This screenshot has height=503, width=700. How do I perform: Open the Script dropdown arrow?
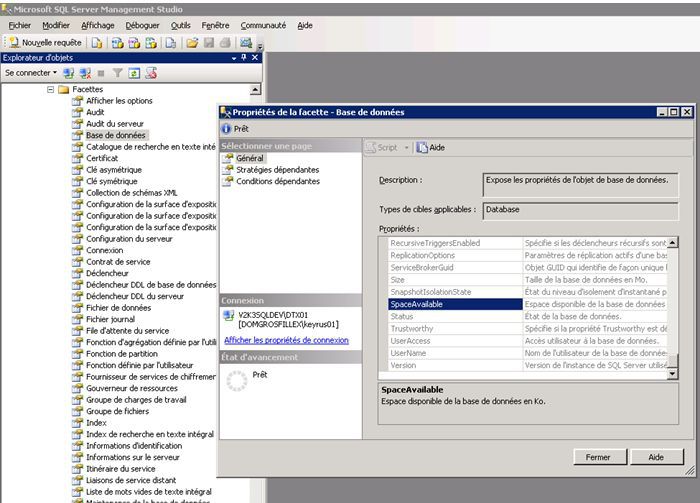point(406,147)
